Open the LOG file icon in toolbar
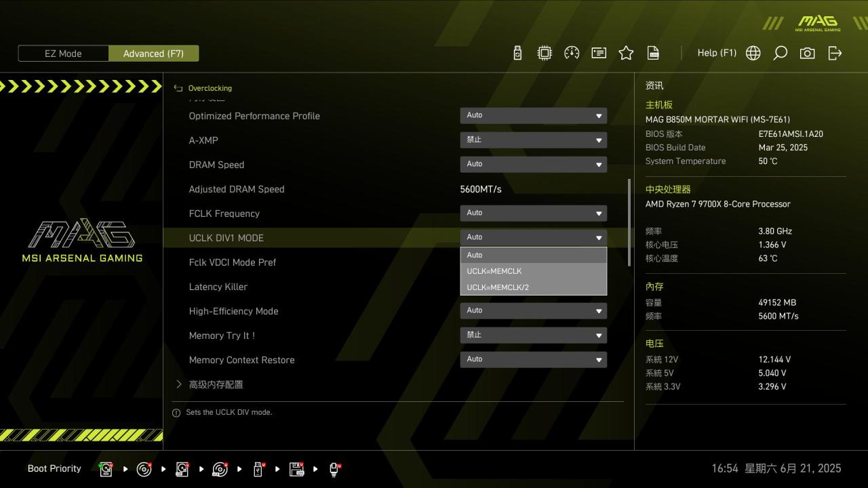868x488 pixels. (x=653, y=53)
